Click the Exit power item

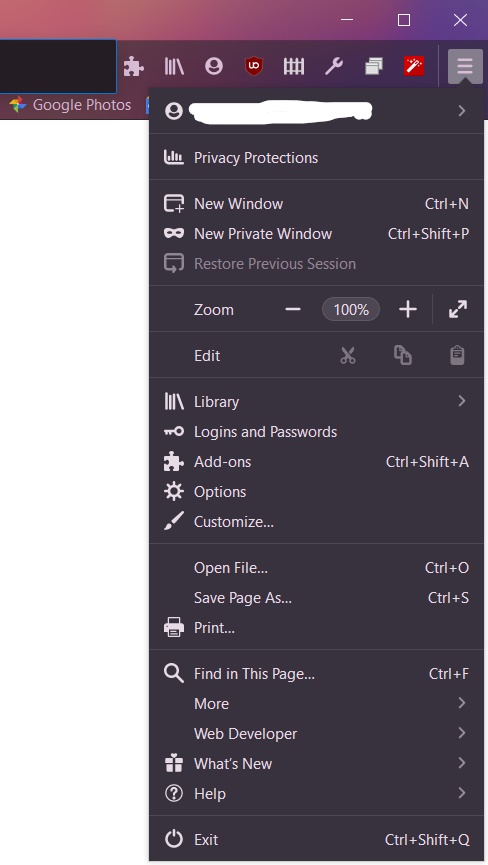tap(316, 840)
